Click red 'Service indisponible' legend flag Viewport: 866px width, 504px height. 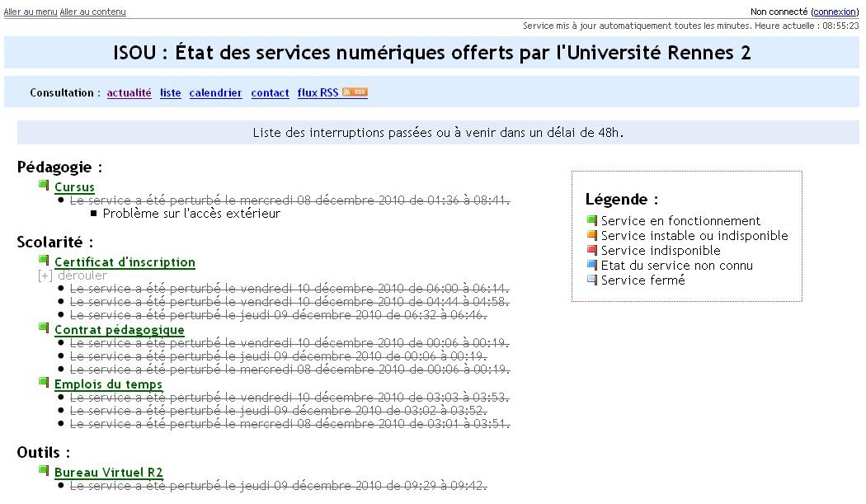(591, 250)
